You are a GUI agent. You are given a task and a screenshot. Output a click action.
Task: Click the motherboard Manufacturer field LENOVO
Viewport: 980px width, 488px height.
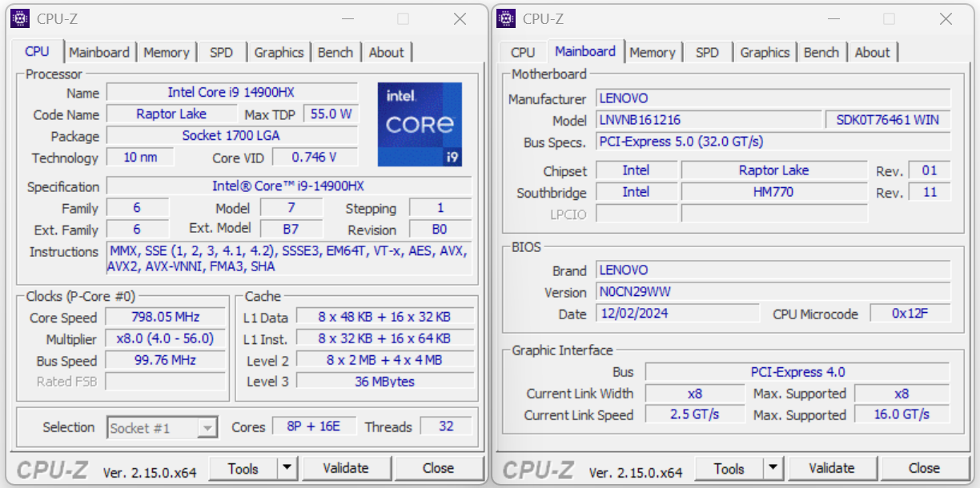click(773, 98)
